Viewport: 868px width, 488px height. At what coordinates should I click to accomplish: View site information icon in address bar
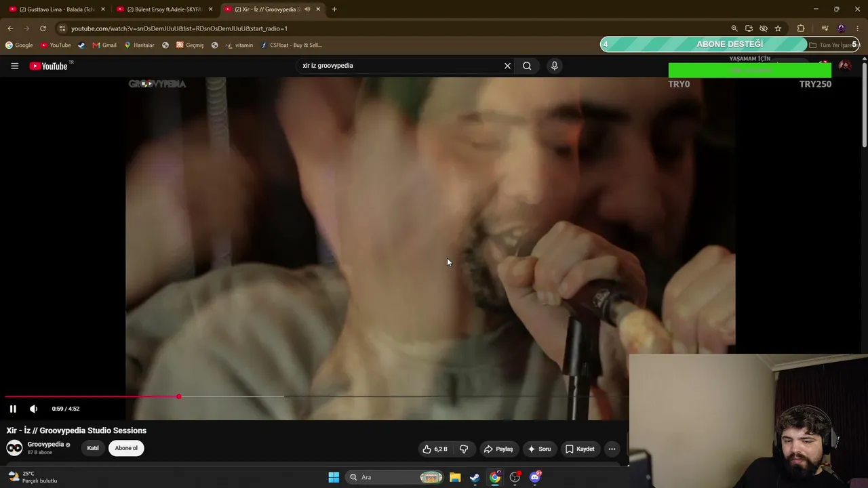(62, 28)
